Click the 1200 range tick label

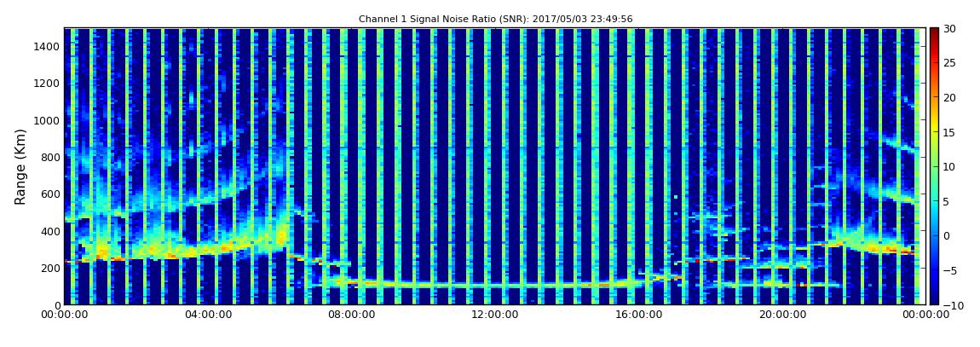point(46,84)
